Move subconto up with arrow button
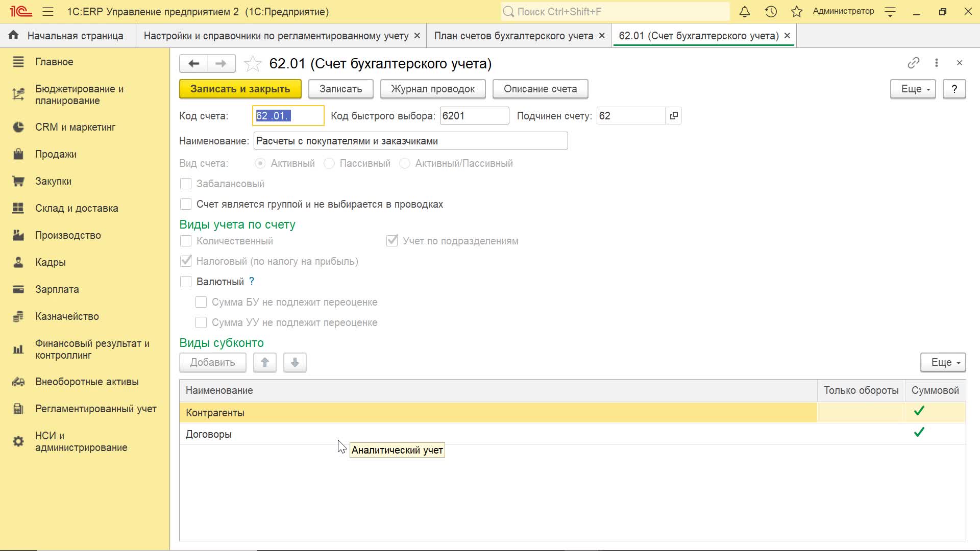Image resolution: width=980 pixels, height=551 pixels. click(x=265, y=362)
